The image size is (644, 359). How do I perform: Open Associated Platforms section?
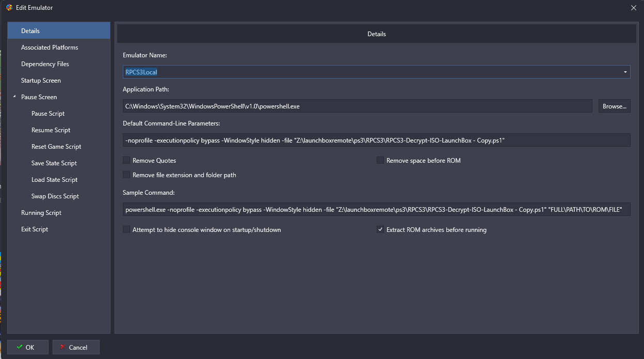[59, 48]
